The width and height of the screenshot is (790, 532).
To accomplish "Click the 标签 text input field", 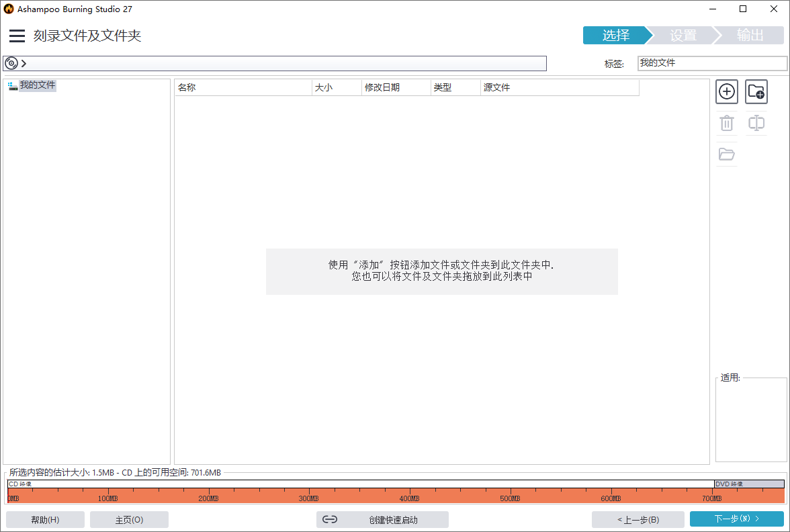I will click(711, 63).
